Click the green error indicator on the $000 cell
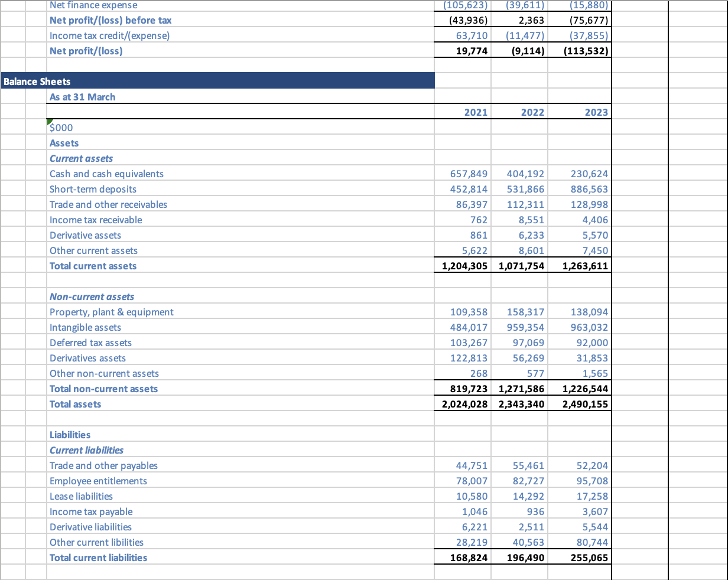The image size is (728, 580). [x=48, y=123]
